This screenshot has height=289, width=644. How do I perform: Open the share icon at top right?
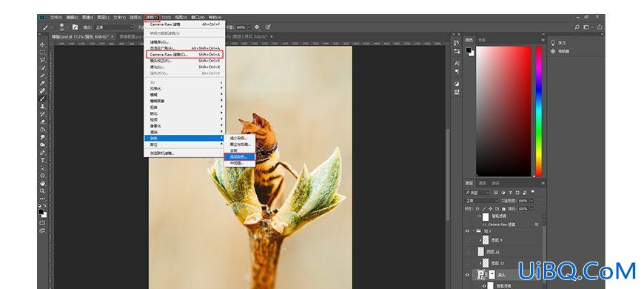coord(600,27)
